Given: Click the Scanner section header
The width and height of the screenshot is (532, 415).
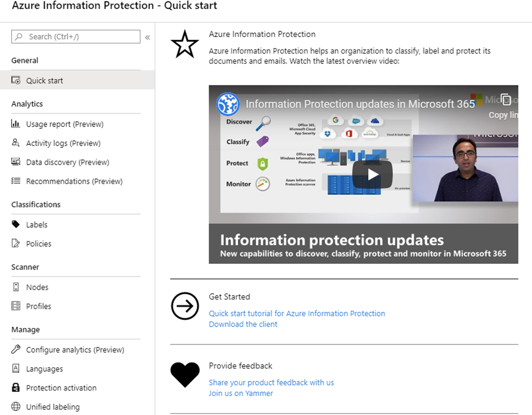Looking at the screenshot, I should [x=25, y=267].
